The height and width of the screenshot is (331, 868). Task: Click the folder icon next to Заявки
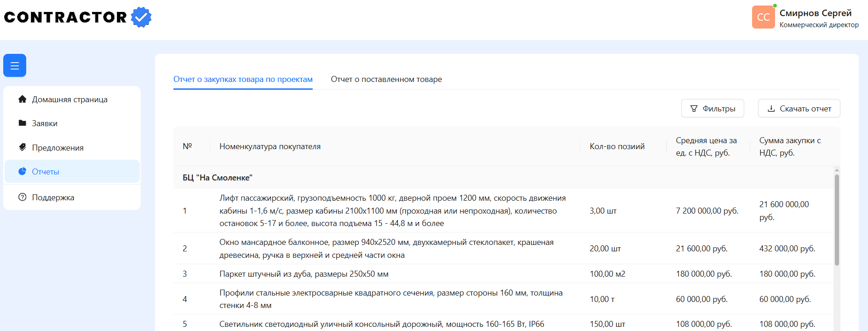pos(22,123)
